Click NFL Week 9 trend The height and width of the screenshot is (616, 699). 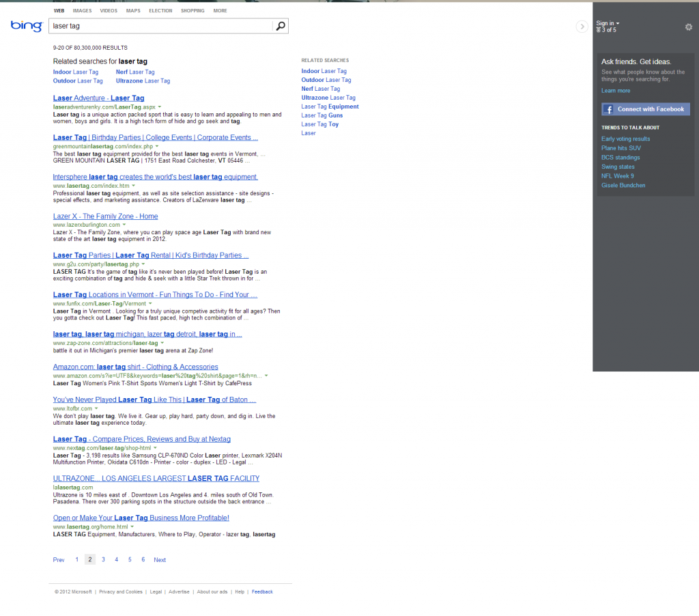617,176
